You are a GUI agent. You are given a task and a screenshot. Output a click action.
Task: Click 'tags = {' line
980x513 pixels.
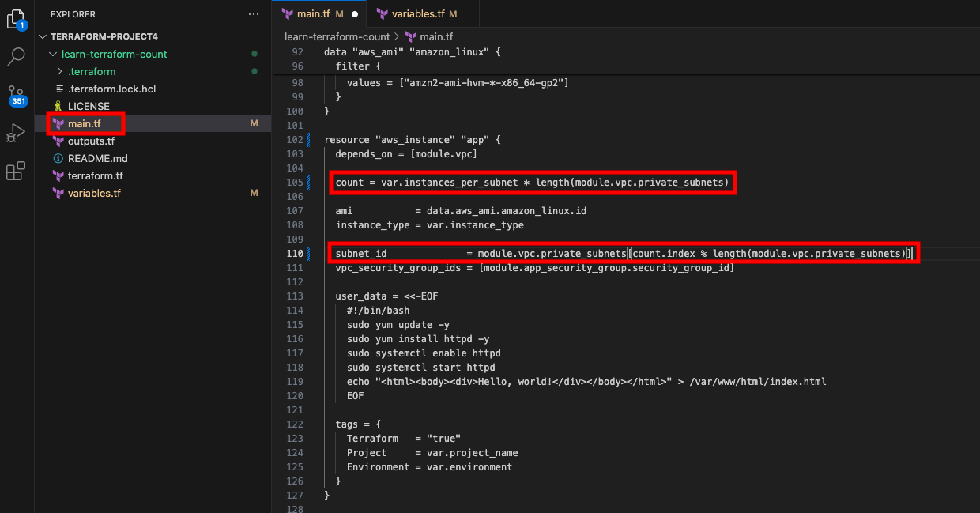(x=358, y=424)
